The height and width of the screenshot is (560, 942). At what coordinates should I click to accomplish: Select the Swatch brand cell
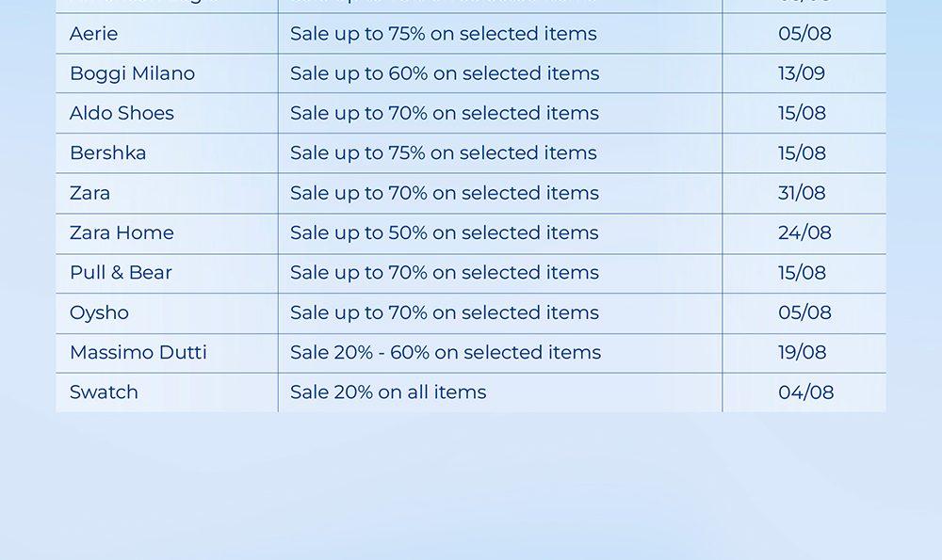click(104, 392)
